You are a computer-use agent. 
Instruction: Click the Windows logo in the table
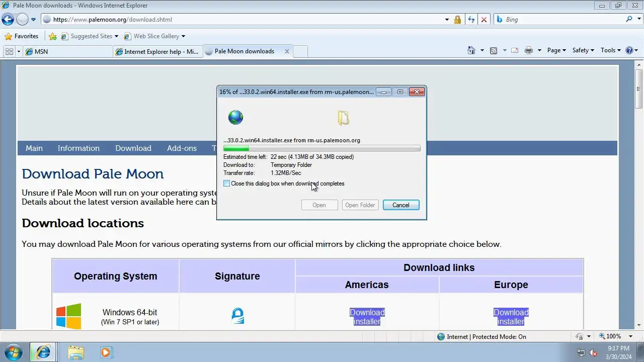click(68, 316)
